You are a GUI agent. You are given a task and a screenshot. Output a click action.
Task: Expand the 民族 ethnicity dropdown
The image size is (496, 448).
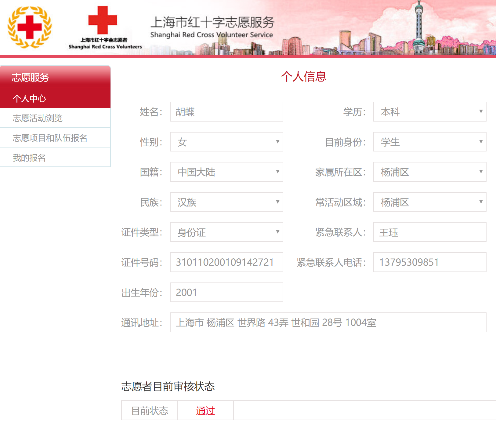pos(226,202)
